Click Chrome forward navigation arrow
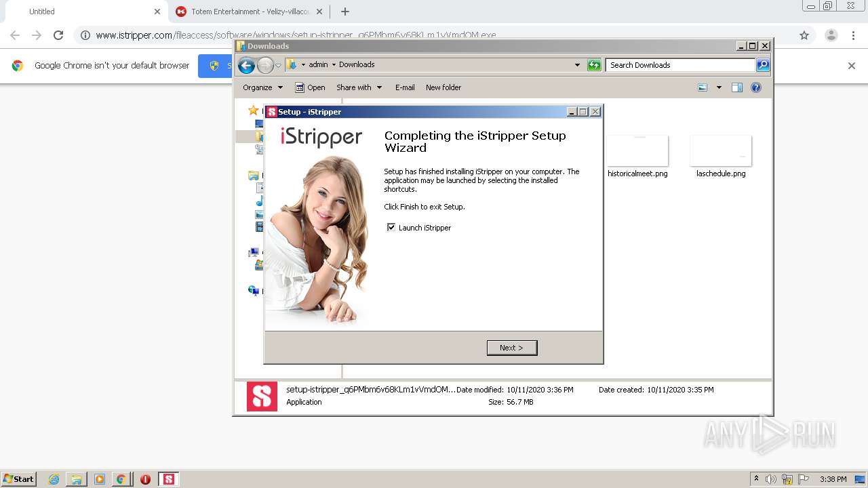Image resolution: width=868 pixels, height=488 pixels. tap(37, 35)
